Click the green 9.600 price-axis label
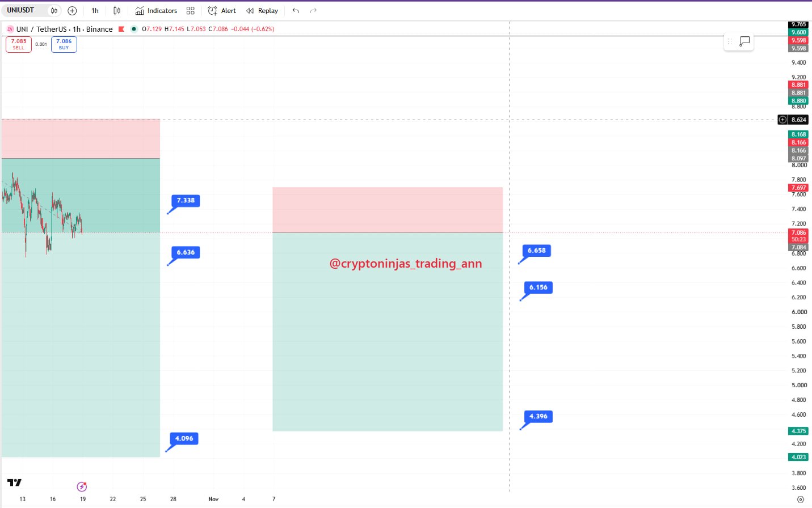Screen dimensions: 812x508 click(x=798, y=32)
